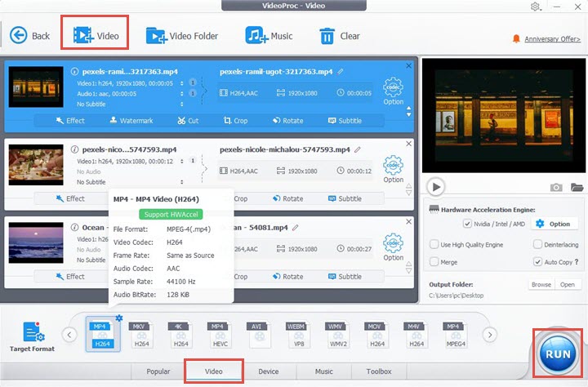Viewport: 588px width, 387px height.
Task: Add Subtitle to the Ocean video
Action: (x=345, y=277)
